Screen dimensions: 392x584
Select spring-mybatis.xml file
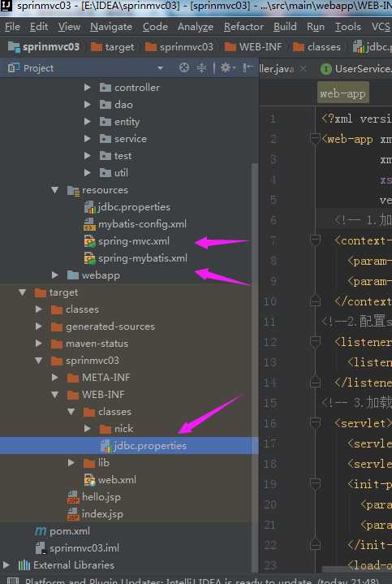[x=136, y=258]
